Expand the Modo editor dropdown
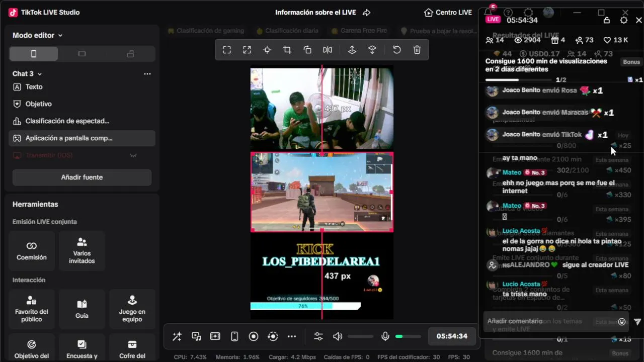Screen dimensions: 644x362 38,35
